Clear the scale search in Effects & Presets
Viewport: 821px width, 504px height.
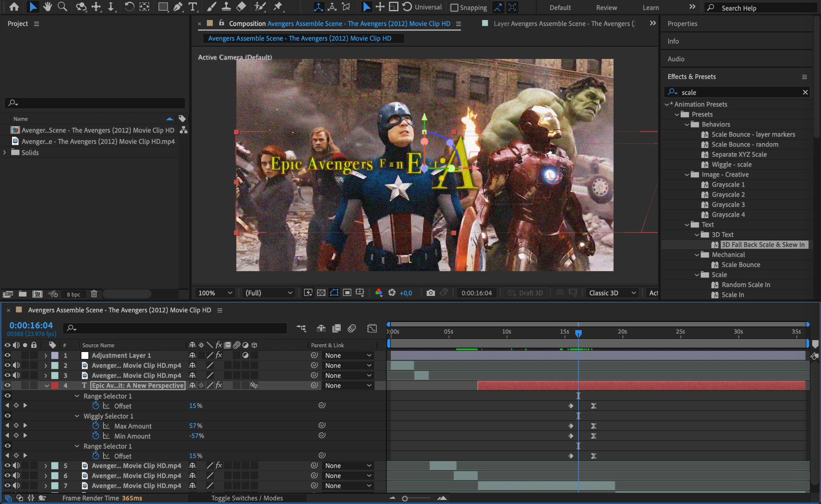click(805, 92)
